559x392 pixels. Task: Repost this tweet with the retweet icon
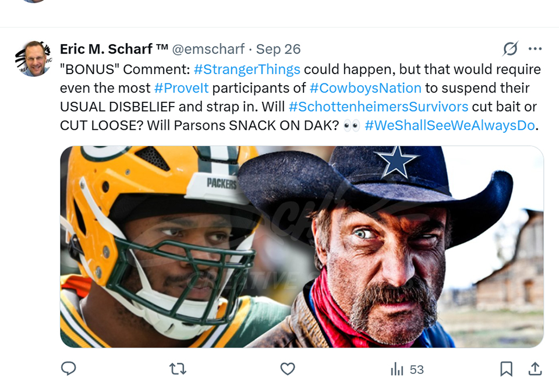coord(178,369)
